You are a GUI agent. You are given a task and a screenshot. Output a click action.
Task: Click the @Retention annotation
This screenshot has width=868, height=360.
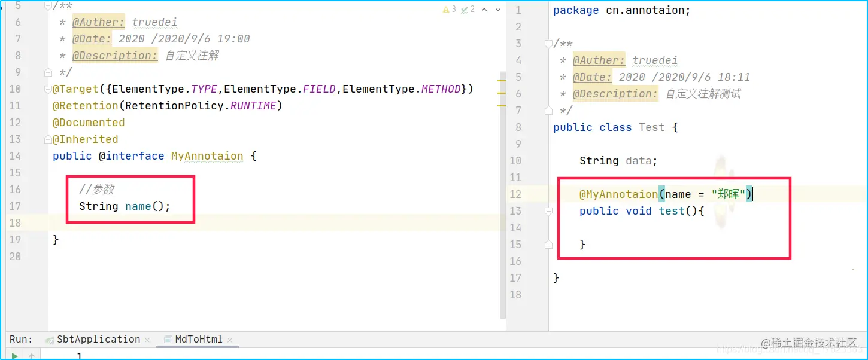click(86, 106)
